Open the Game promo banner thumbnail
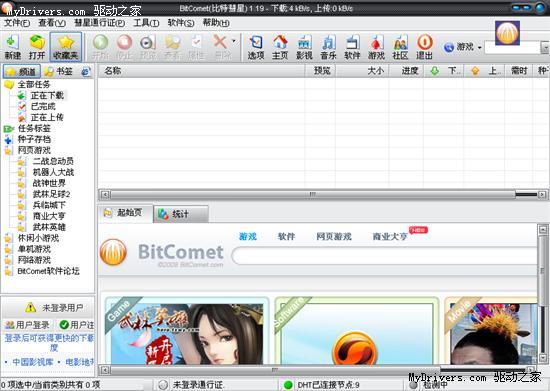This screenshot has width=550, height=391. pyautogui.click(x=187, y=331)
